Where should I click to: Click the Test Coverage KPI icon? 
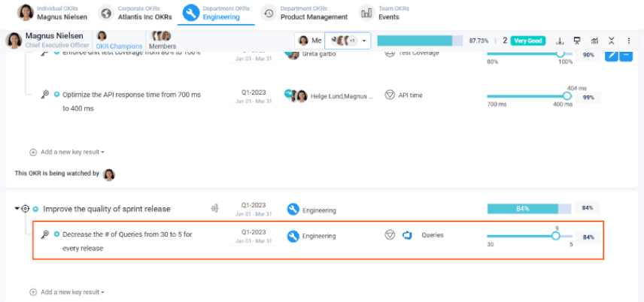point(390,53)
